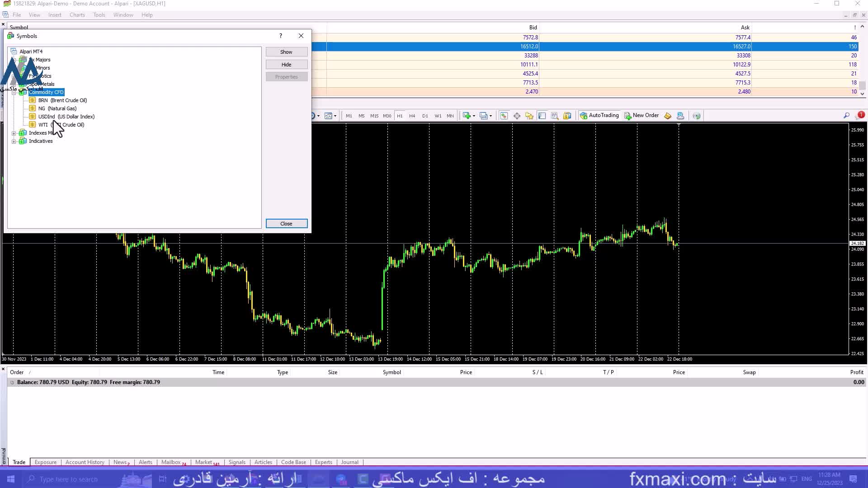868x488 pixels.
Task: Open the new chart dropdown arrow
Action: (x=474, y=116)
